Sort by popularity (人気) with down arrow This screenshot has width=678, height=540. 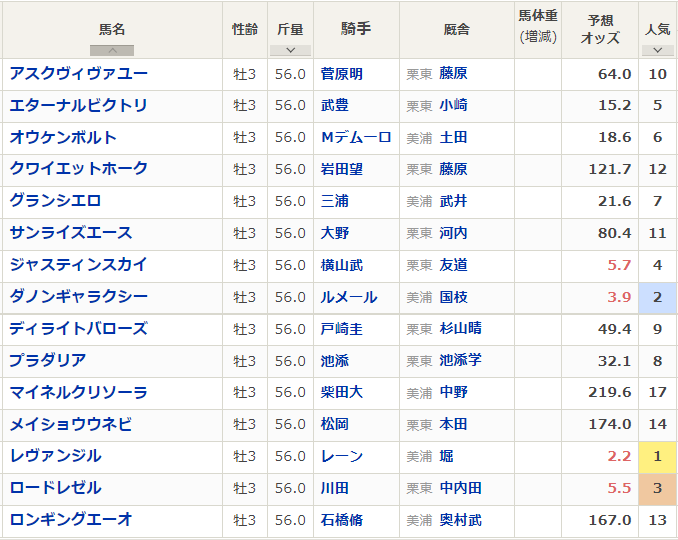pyautogui.click(x=658, y=51)
